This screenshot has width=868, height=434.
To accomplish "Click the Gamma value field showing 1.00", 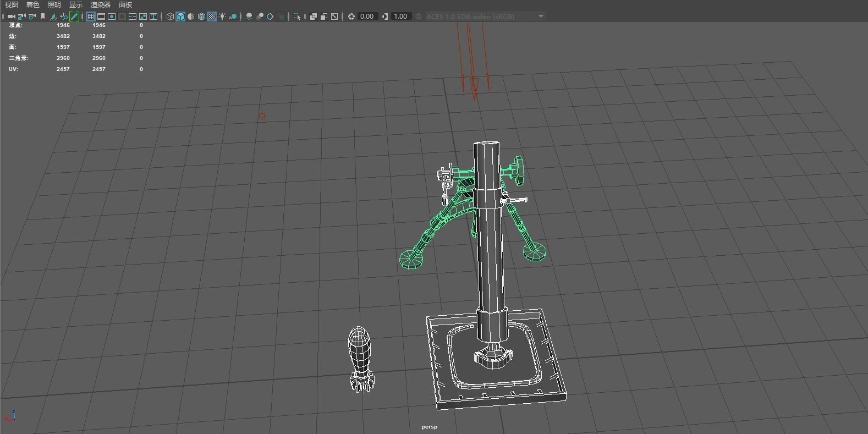I will click(400, 17).
